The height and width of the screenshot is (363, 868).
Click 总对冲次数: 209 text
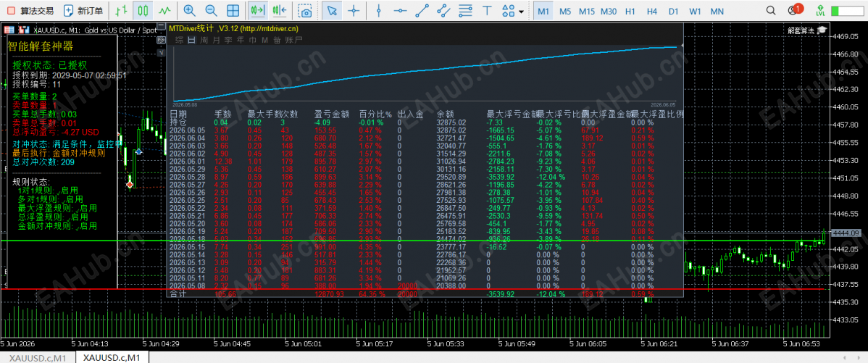point(43,162)
